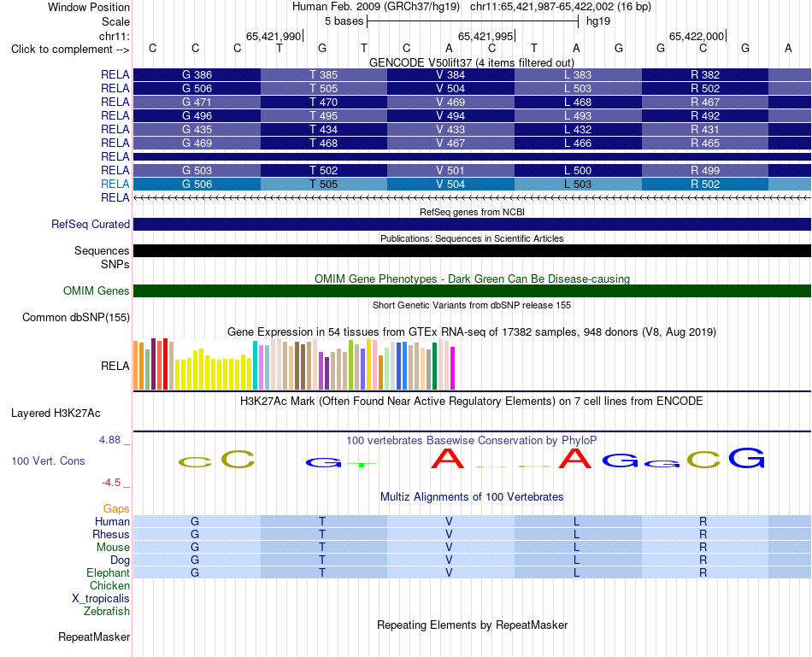Click codon cell 'G 496'
Image resolution: width=812 pixels, height=657 pixels.
(197, 115)
